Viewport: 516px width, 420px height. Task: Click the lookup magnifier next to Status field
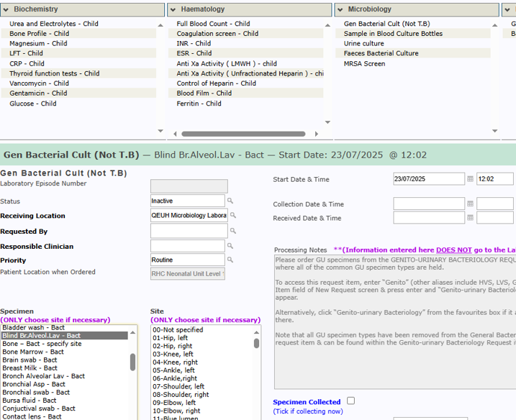coord(231,201)
